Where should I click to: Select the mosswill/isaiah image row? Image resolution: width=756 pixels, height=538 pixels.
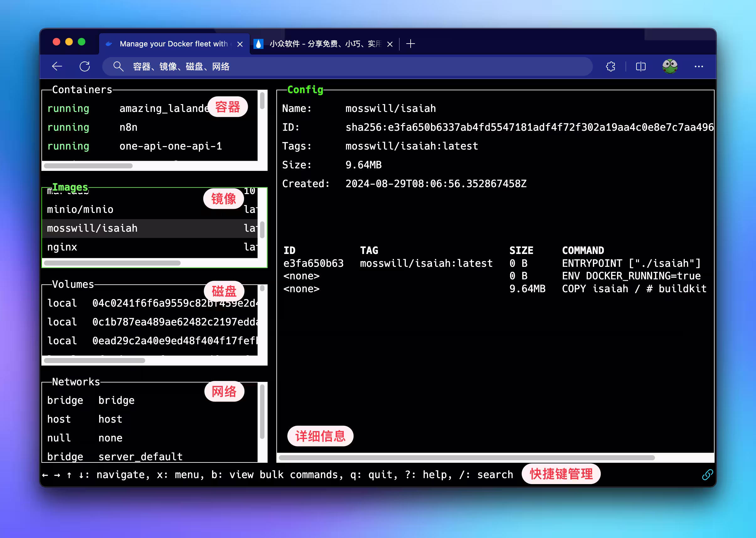150,228
